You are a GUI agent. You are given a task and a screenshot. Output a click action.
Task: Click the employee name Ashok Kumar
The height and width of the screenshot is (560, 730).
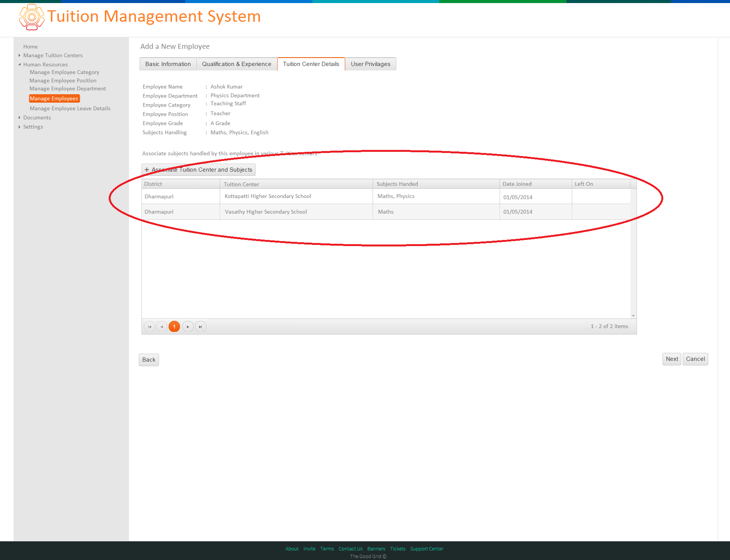pos(227,87)
